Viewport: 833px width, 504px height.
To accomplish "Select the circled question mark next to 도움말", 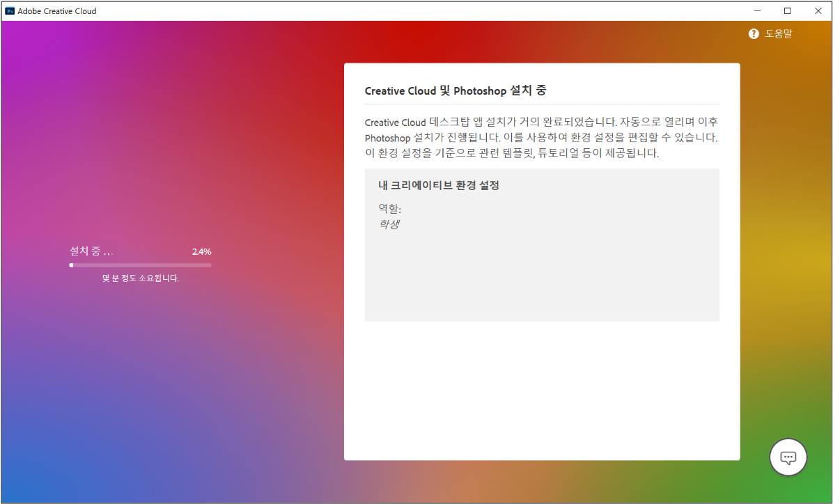I will tap(753, 33).
